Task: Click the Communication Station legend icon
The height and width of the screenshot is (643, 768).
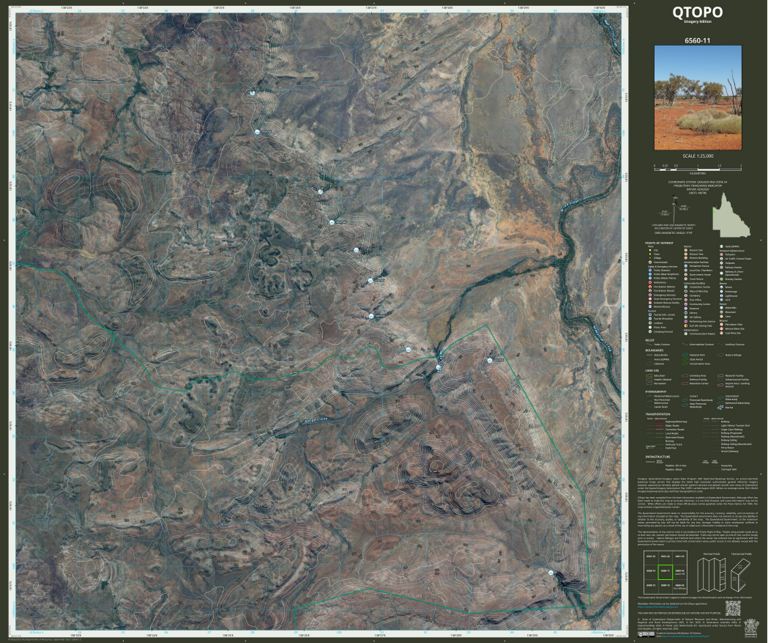Action: pos(686,333)
